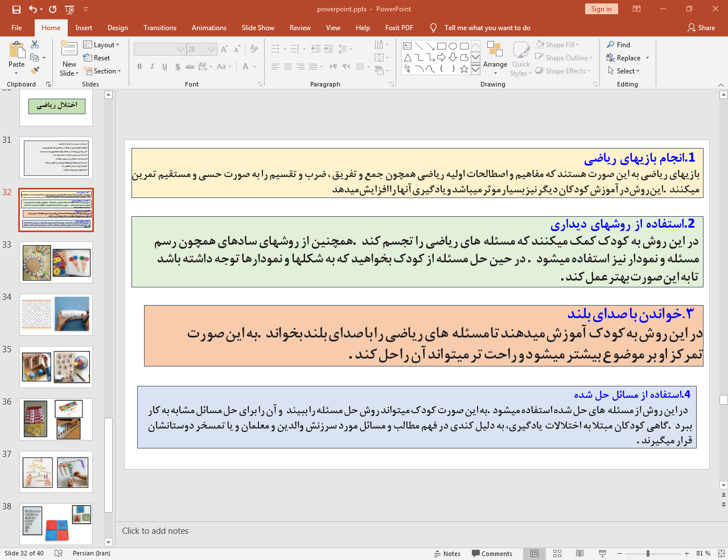
Task: Click Persian (Iran) language indicator
Action: (92, 553)
